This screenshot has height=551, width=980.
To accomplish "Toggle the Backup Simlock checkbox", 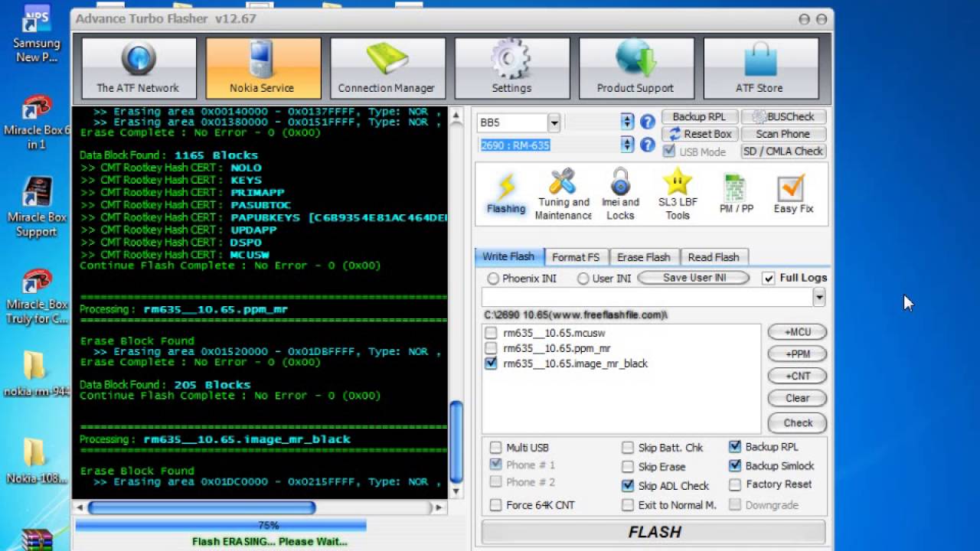I will click(x=735, y=465).
